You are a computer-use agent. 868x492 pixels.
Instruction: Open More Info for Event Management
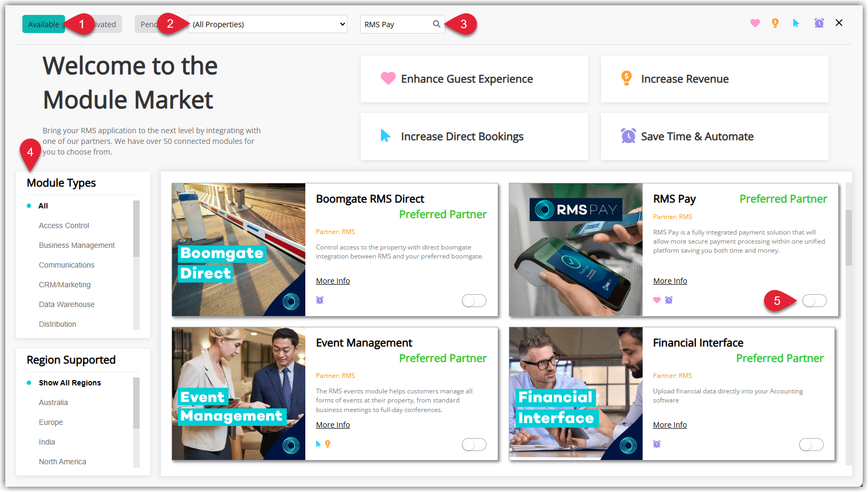[333, 425]
